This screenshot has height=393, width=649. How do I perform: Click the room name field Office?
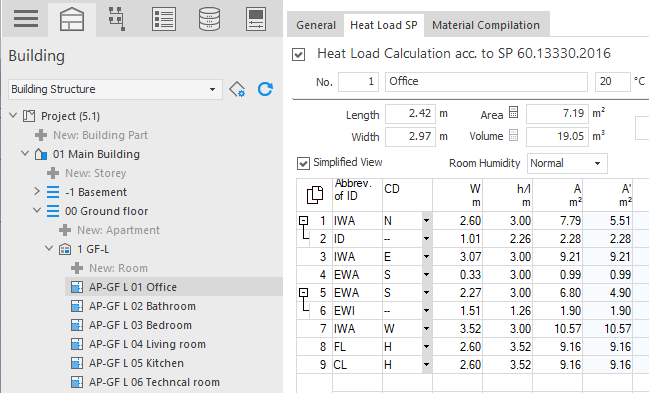(x=486, y=82)
